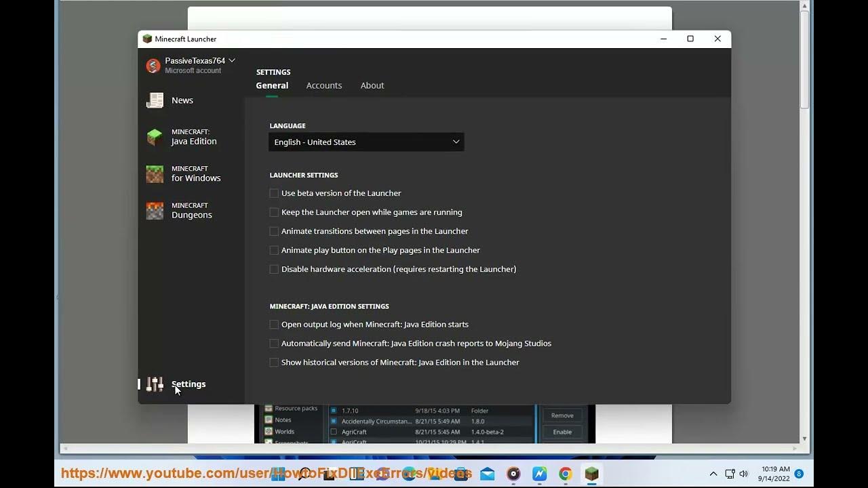Open the Mail app from the taskbar

pos(487,474)
